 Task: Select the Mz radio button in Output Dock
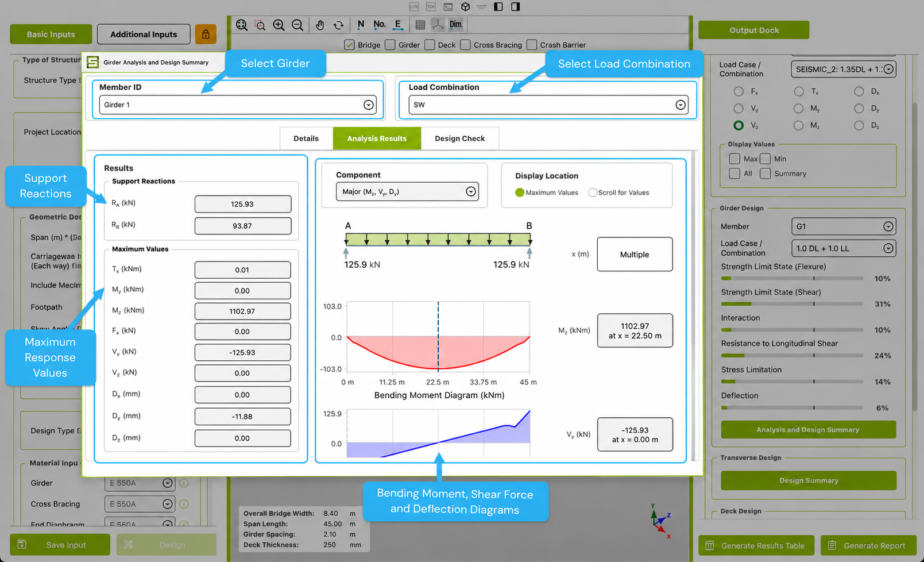(798, 125)
